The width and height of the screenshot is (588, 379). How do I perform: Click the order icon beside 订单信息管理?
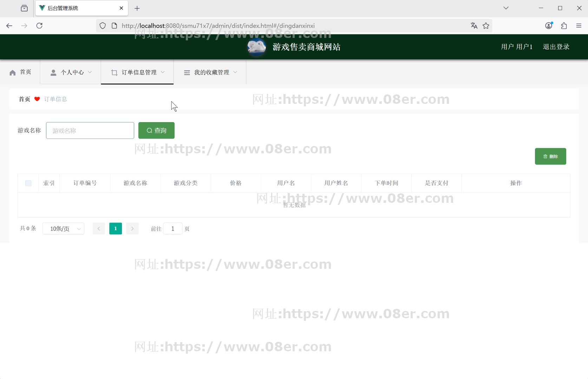click(x=114, y=72)
